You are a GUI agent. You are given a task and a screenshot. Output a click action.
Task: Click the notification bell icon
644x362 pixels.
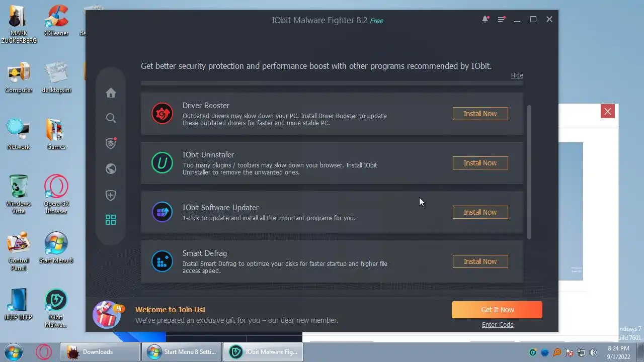[x=485, y=19]
